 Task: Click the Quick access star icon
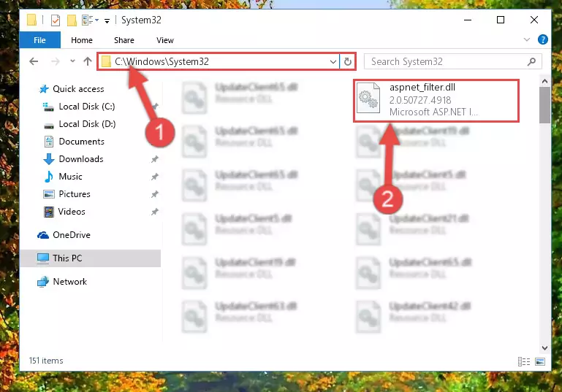point(44,89)
